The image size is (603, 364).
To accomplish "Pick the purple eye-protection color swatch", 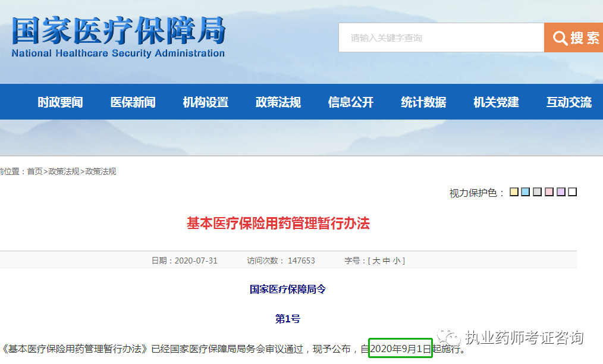I will [561, 192].
